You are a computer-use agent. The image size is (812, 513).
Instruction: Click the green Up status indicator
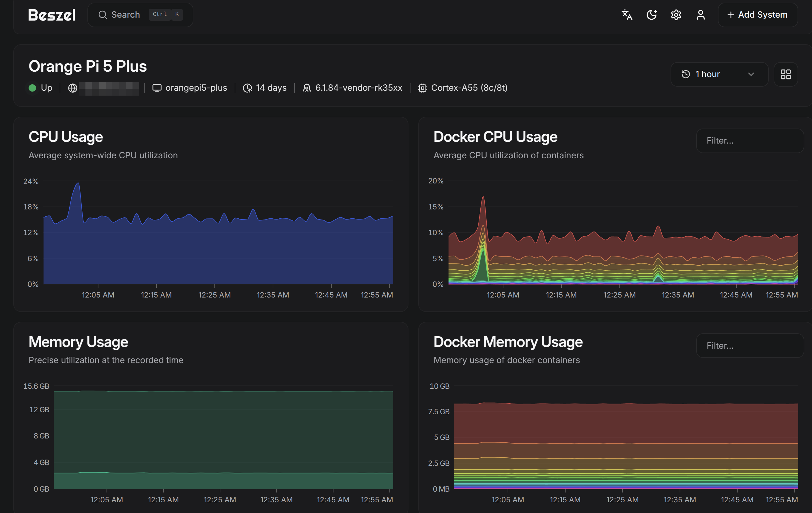[x=32, y=88]
